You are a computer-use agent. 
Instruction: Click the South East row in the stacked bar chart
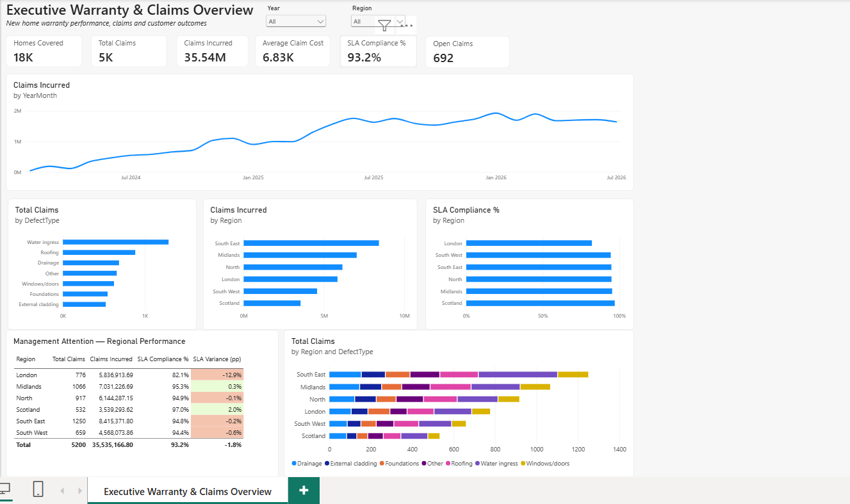click(459, 375)
